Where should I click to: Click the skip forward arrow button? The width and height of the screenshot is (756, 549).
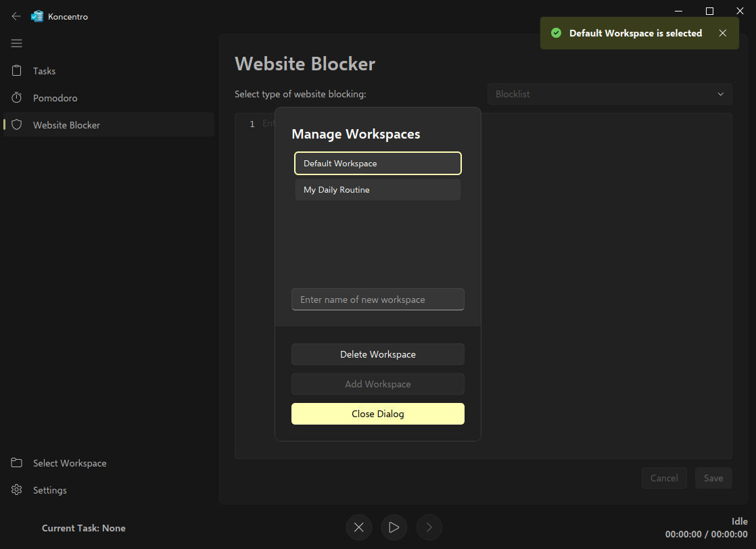pyautogui.click(x=429, y=527)
